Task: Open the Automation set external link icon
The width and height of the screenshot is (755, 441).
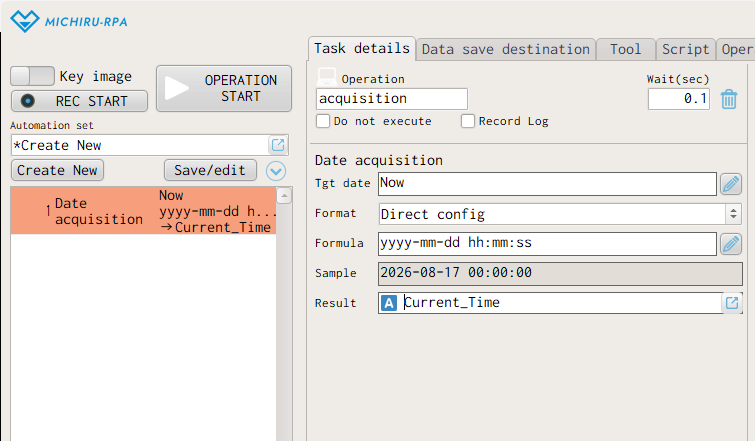Action: click(x=278, y=145)
